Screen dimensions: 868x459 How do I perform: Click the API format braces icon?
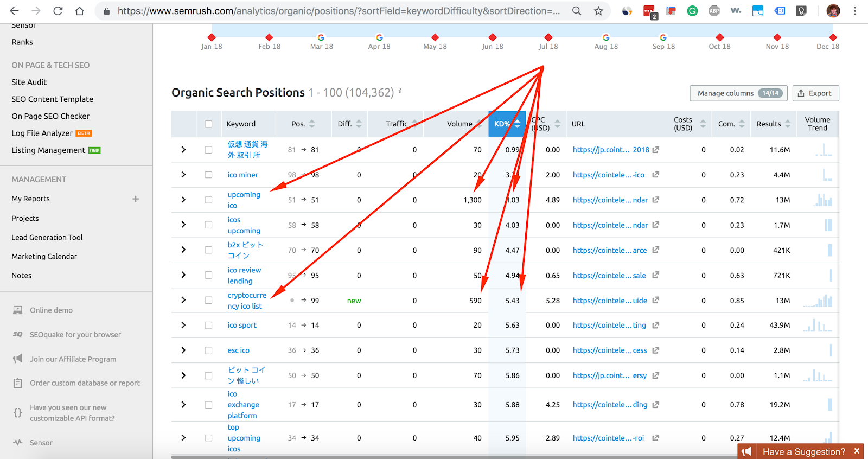click(x=18, y=413)
